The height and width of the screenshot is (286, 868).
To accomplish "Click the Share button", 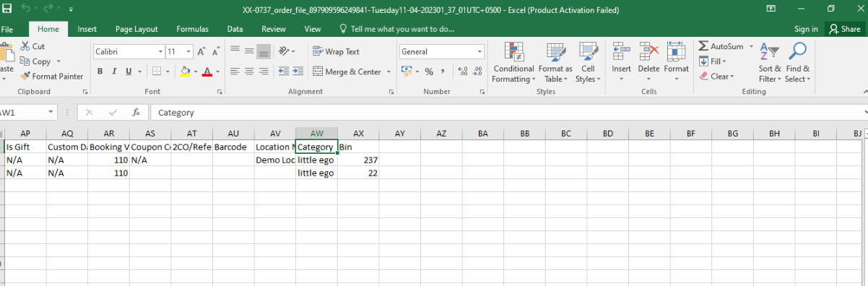I will (845, 29).
